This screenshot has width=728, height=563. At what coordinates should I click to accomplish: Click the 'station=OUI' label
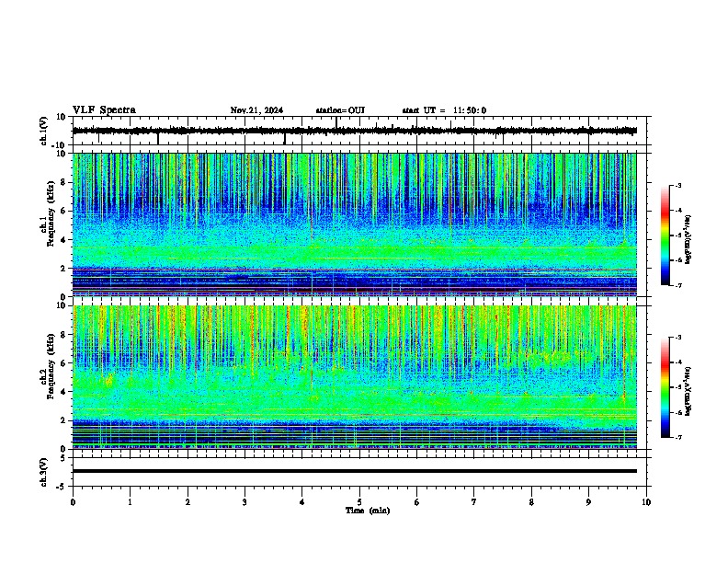(x=340, y=110)
